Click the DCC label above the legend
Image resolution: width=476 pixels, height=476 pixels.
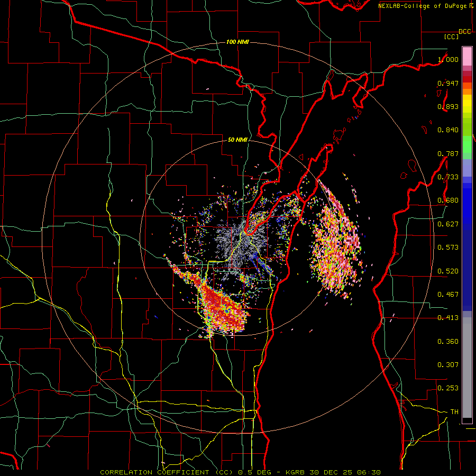click(465, 32)
